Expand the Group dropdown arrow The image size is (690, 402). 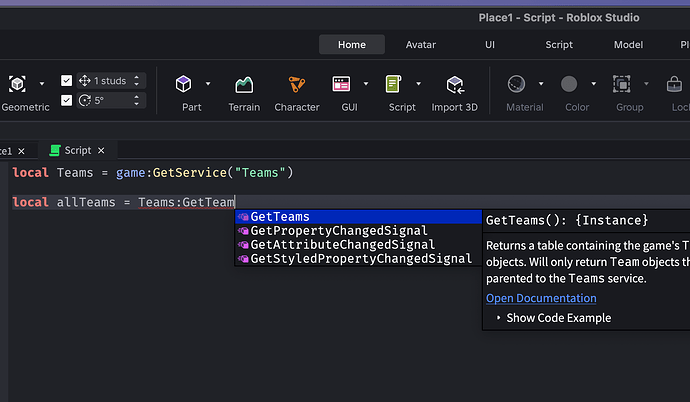click(646, 84)
